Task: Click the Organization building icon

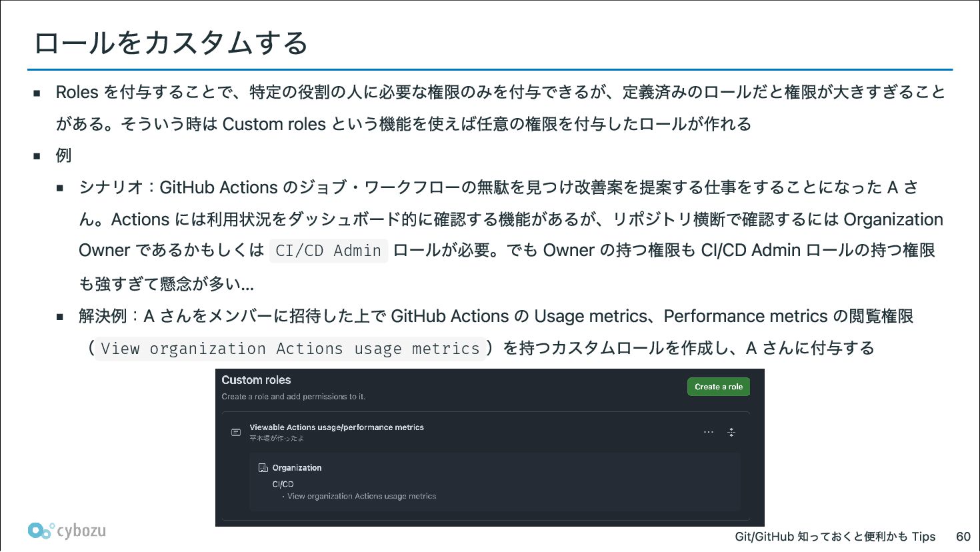Action: (x=263, y=468)
